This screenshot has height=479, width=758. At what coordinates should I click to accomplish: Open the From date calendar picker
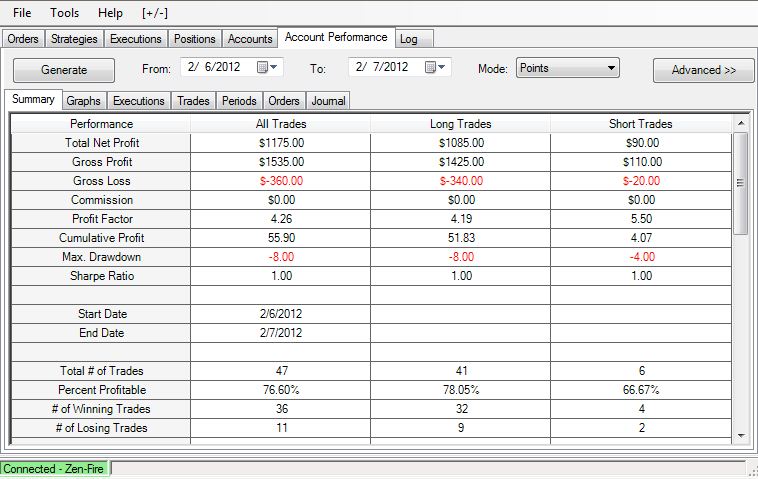click(x=267, y=67)
